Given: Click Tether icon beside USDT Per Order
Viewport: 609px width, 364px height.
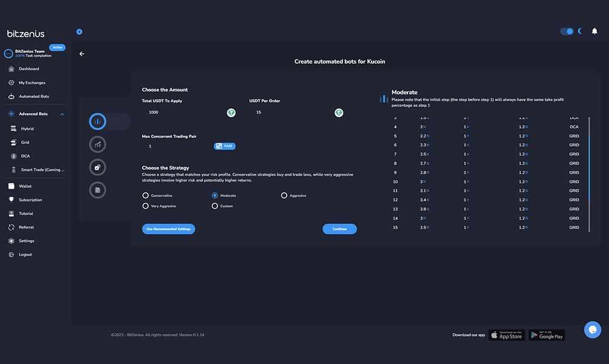Looking at the screenshot, I should tap(339, 113).
